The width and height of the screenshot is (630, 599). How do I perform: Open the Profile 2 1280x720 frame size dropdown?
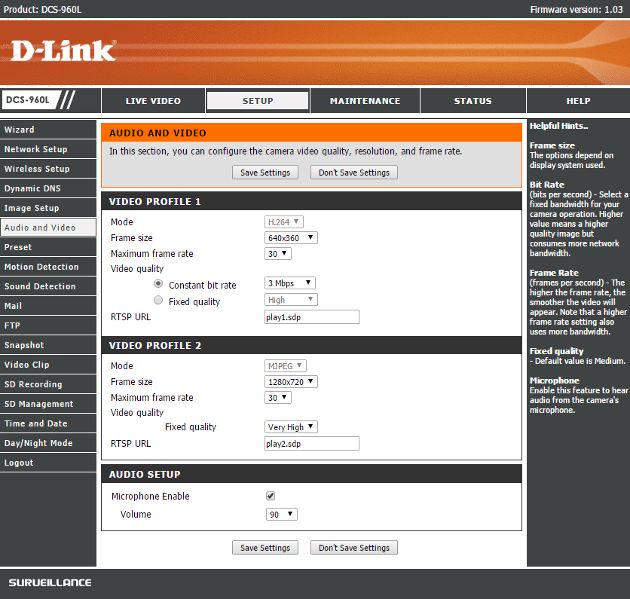pos(290,382)
